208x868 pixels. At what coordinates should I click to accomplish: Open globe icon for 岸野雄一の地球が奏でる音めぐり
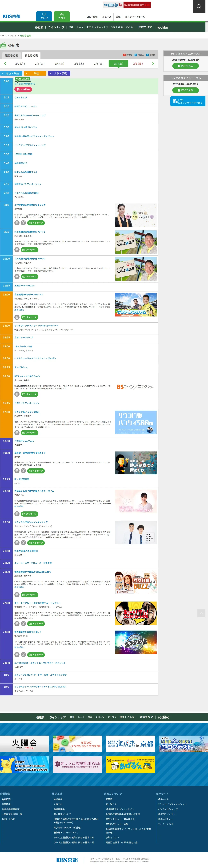click(x=17, y=471)
